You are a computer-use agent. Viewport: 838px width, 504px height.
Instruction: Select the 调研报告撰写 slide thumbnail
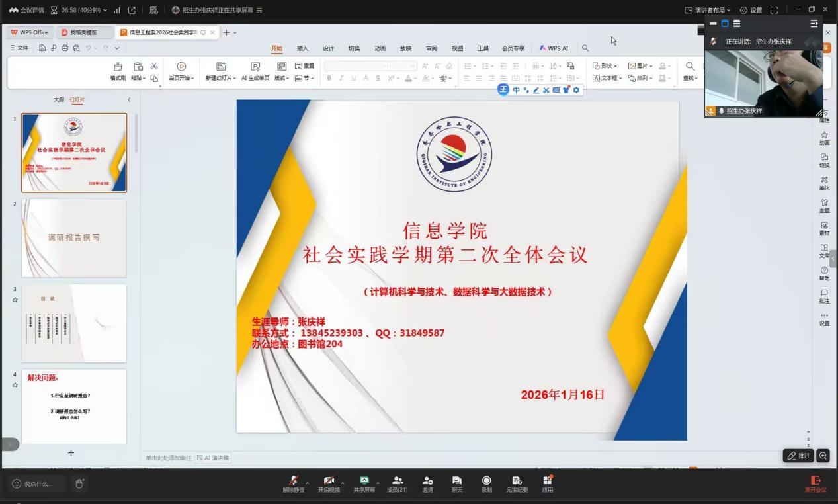pyautogui.click(x=74, y=237)
